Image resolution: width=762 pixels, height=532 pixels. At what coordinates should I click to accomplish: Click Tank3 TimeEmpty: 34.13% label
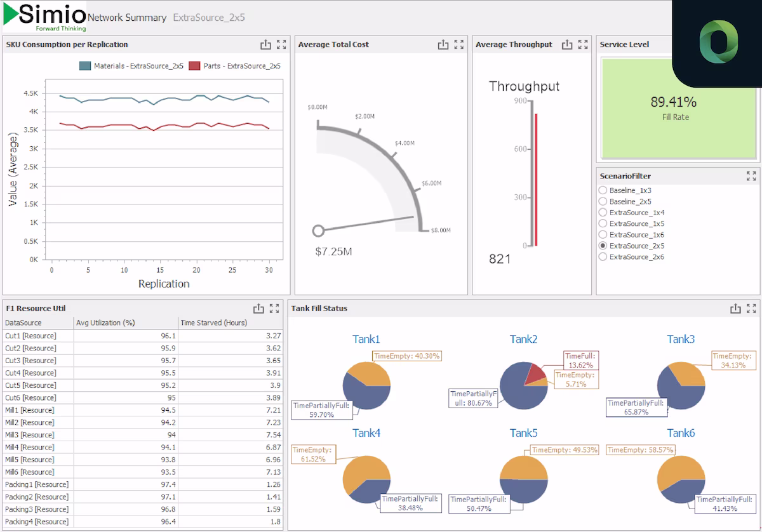(733, 361)
